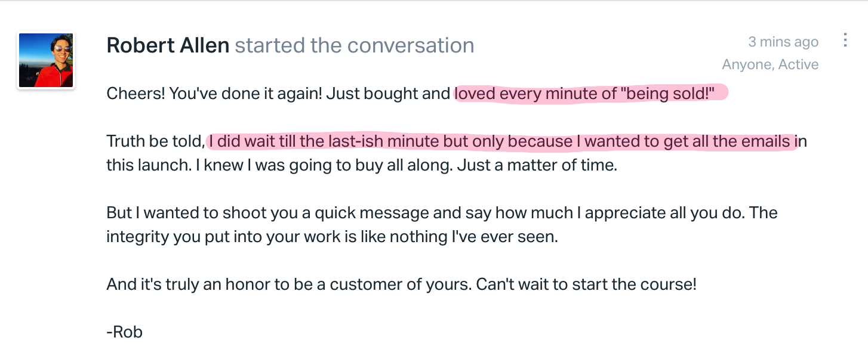The height and width of the screenshot is (353, 868).
Task: Click the 'started the conversation' label
Action: (355, 45)
